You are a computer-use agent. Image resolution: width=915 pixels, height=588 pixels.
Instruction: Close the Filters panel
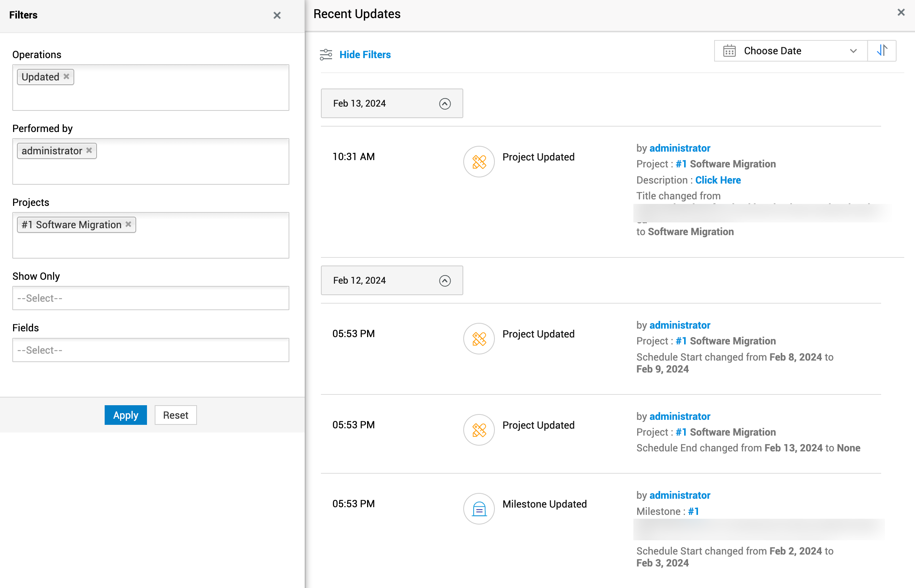pos(277,15)
